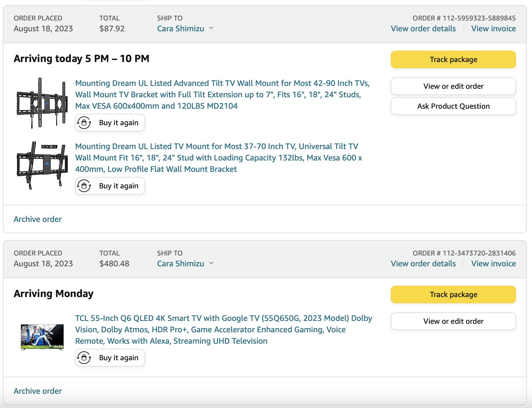
Task: Click Advanced Tilt wall mount thumbnail
Action: point(42,103)
